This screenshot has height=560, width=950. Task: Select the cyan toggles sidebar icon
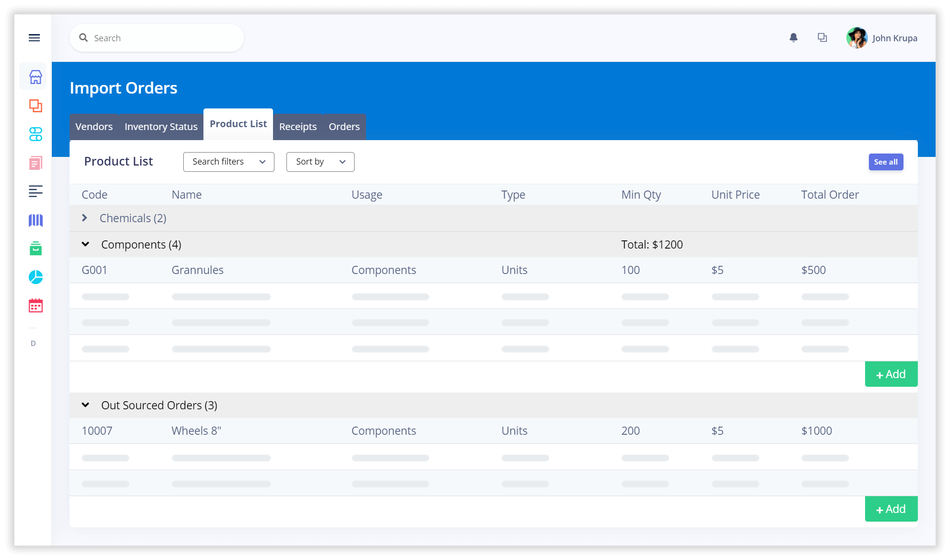36,134
